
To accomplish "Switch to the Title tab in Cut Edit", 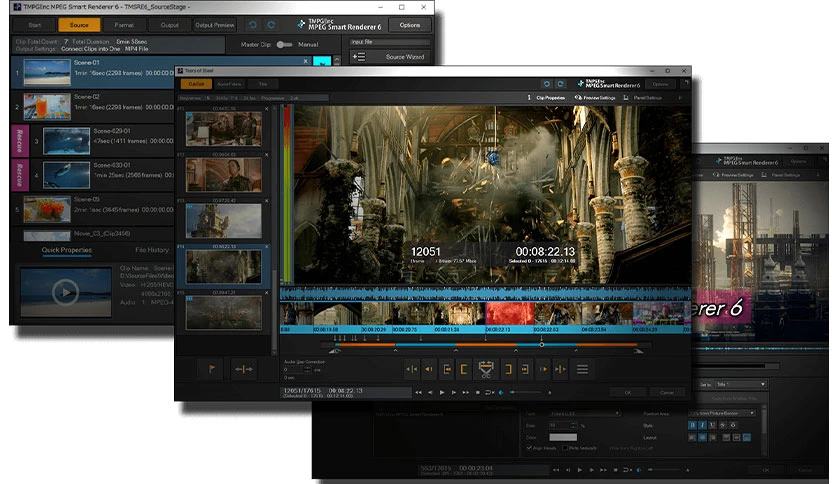I will point(263,84).
